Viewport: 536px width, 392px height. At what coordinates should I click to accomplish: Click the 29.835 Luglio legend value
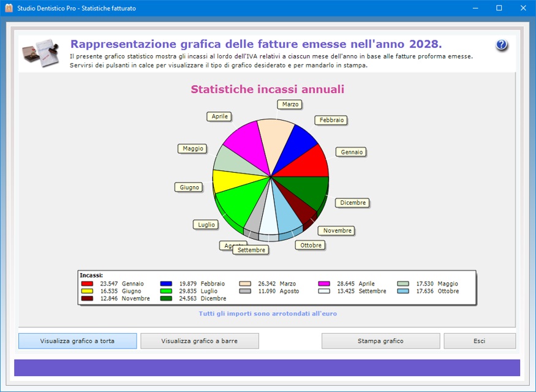pyautogui.click(x=187, y=291)
